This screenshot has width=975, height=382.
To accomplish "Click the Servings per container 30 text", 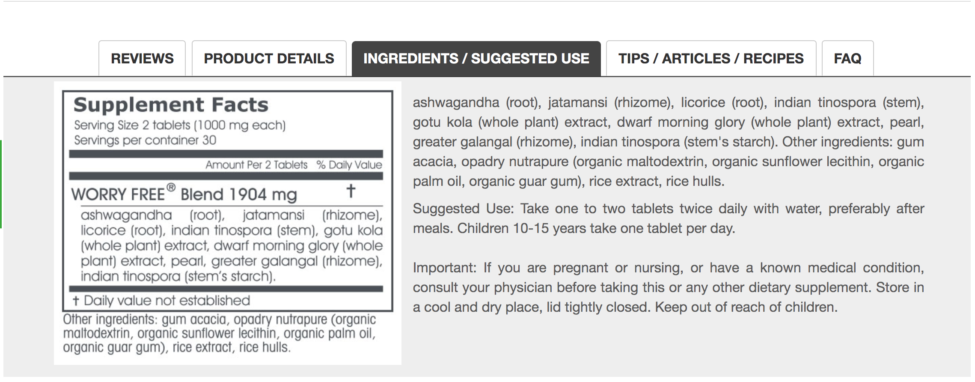I will click(145, 140).
